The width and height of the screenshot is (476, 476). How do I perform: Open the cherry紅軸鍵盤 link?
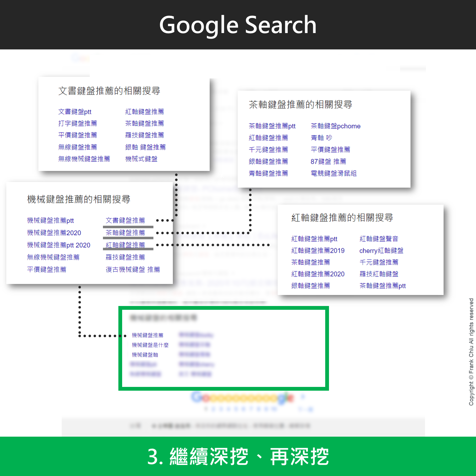click(381, 251)
